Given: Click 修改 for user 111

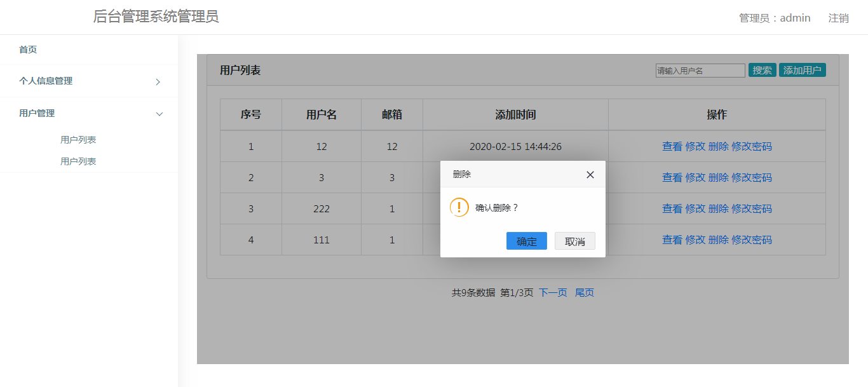Looking at the screenshot, I should coord(695,240).
